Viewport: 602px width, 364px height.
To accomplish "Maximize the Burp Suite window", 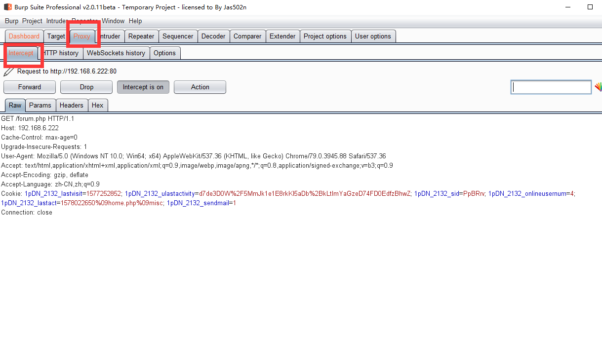I will pyautogui.click(x=590, y=7).
